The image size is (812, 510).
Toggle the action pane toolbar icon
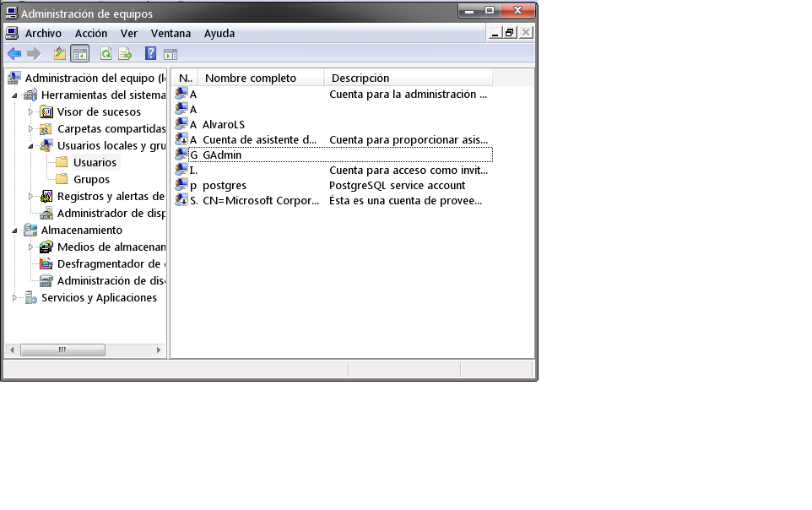click(171, 54)
